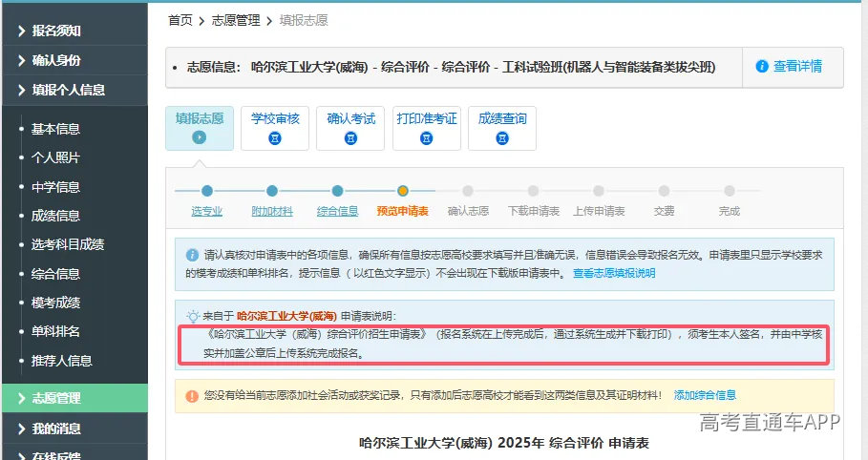Go to 志愿管理 in the breadcrumb
Screen dimensions: 868x460
pos(236,20)
